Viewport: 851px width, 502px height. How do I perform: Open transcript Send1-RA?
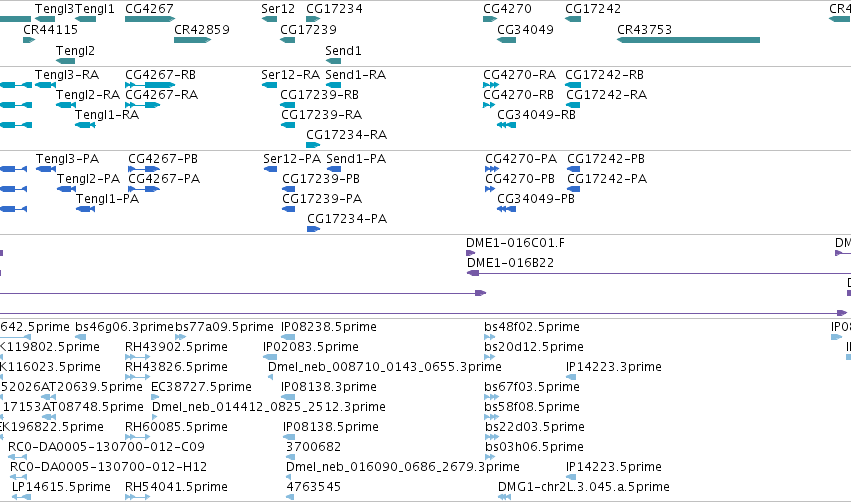tap(355, 74)
